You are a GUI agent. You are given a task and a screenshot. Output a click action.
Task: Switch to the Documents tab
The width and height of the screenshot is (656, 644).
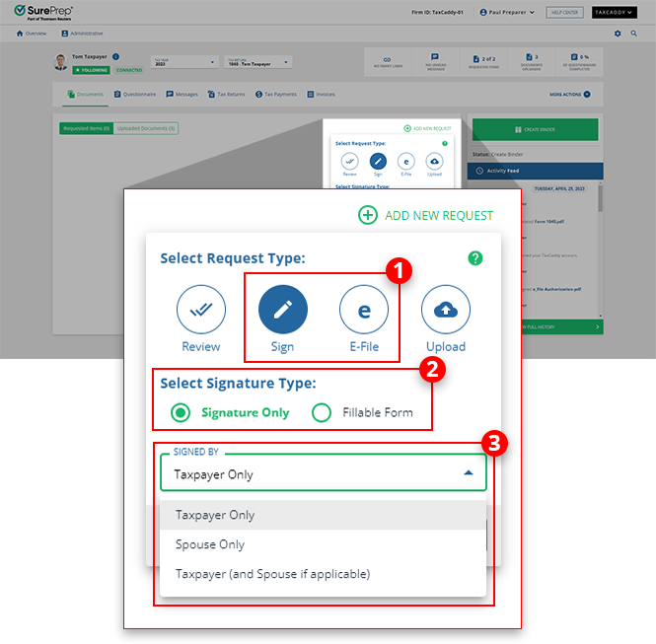click(x=86, y=94)
